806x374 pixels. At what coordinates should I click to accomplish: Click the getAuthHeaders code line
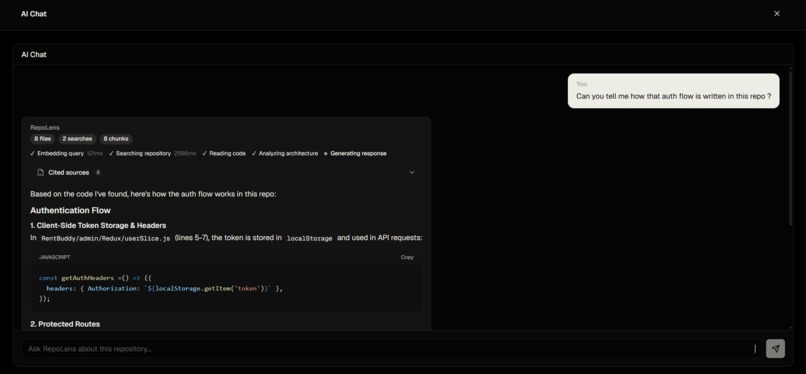[x=95, y=278]
